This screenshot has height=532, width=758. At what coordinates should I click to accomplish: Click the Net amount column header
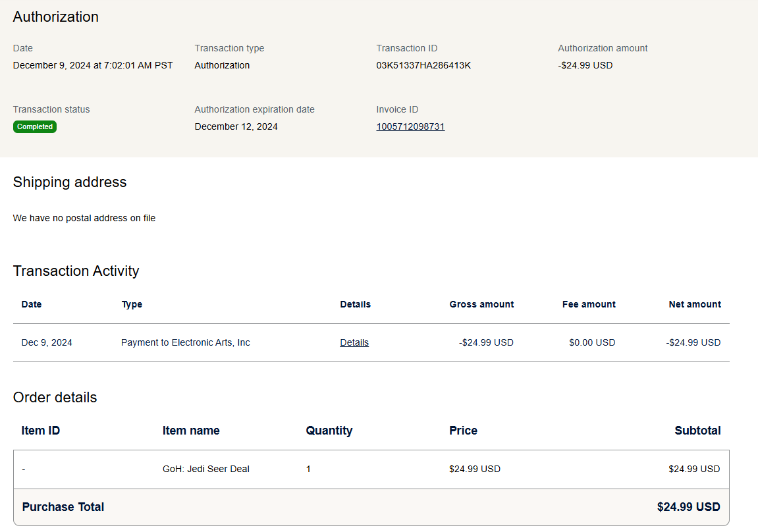coord(695,304)
